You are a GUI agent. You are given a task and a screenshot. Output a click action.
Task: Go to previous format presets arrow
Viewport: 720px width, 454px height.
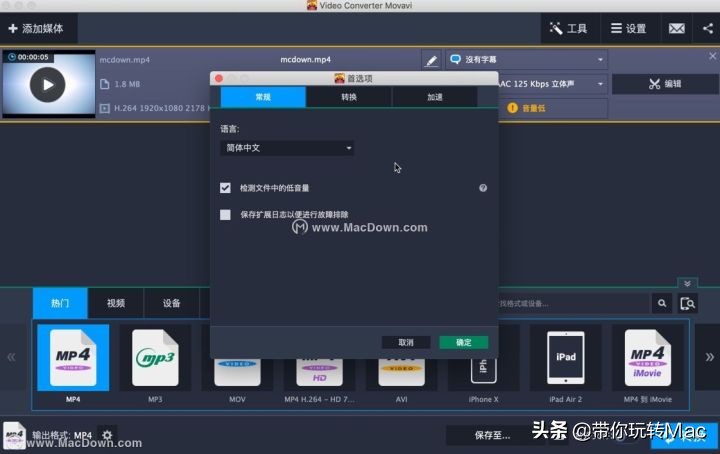(x=11, y=357)
